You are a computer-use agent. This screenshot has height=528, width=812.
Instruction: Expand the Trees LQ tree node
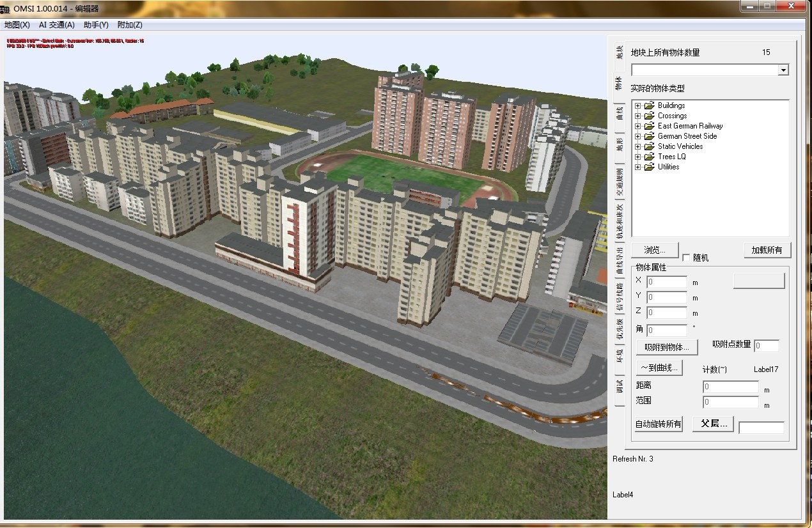pos(637,157)
